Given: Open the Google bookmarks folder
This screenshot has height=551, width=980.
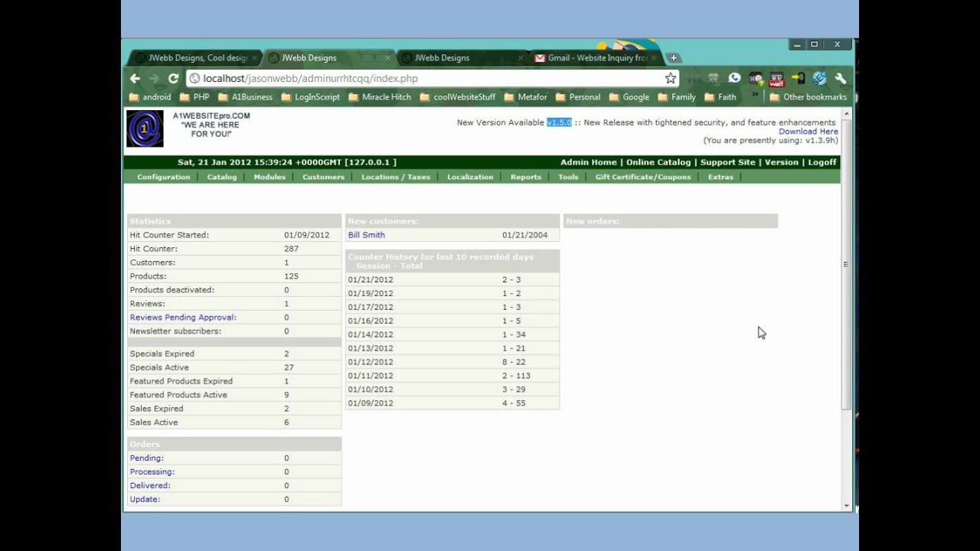Looking at the screenshot, I should [x=629, y=97].
